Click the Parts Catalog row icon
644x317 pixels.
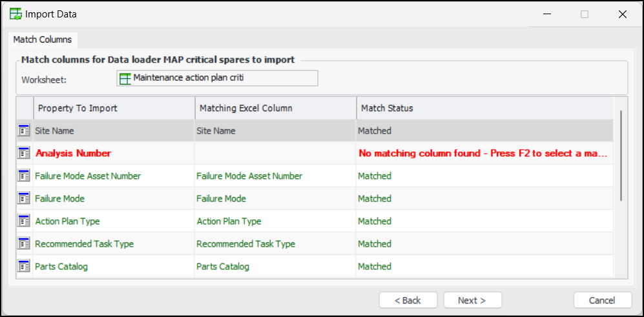pos(24,266)
